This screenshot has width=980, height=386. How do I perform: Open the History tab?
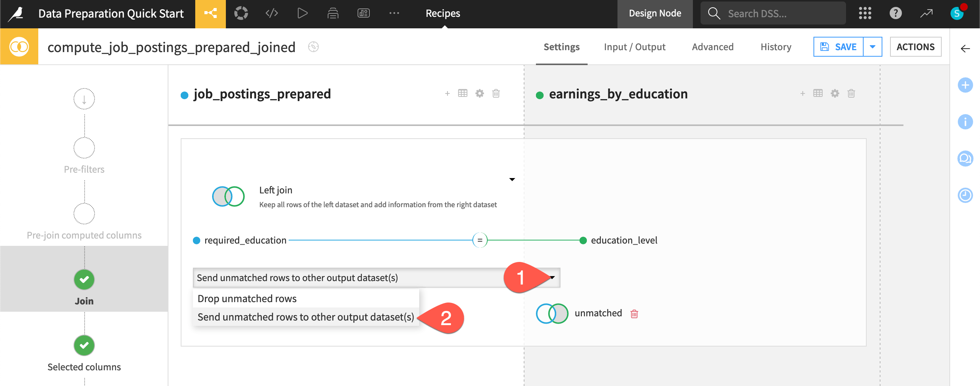tap(776, 47)
